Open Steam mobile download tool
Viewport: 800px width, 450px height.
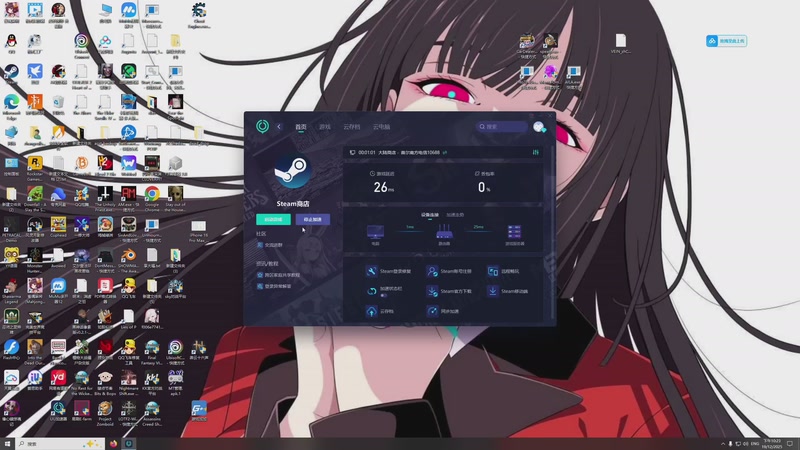pos(508,291)
